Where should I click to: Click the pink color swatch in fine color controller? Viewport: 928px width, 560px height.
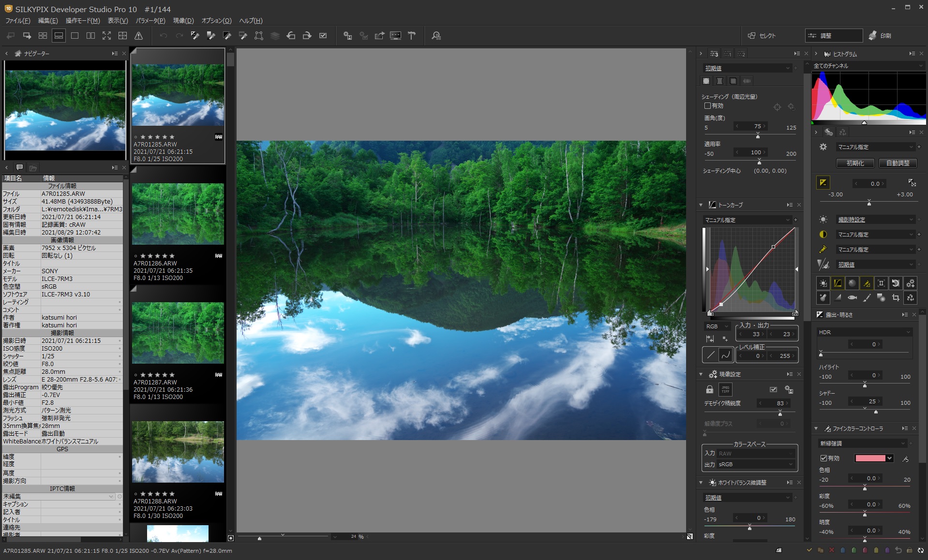(869, 458)
